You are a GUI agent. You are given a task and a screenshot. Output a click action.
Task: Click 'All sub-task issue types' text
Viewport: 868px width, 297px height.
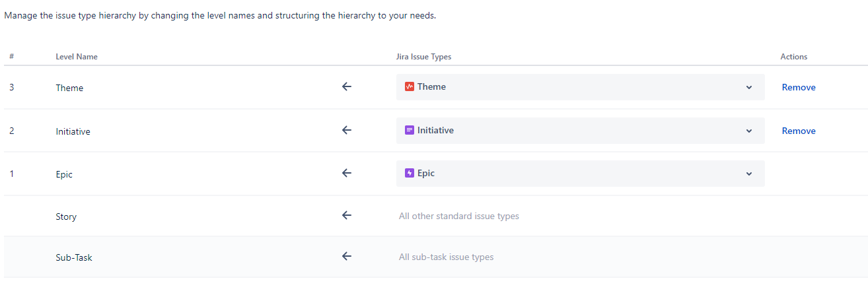(x=446, y=257)
